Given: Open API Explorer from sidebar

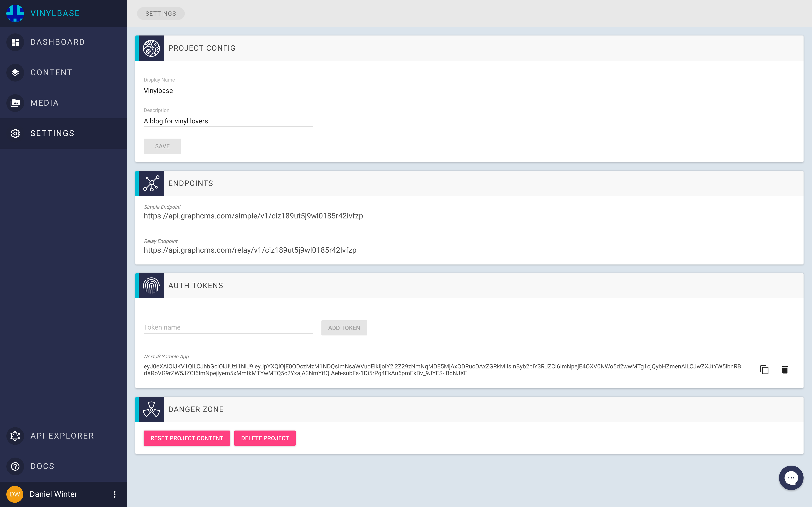Looking at the screenshot, I should [62, 436].
